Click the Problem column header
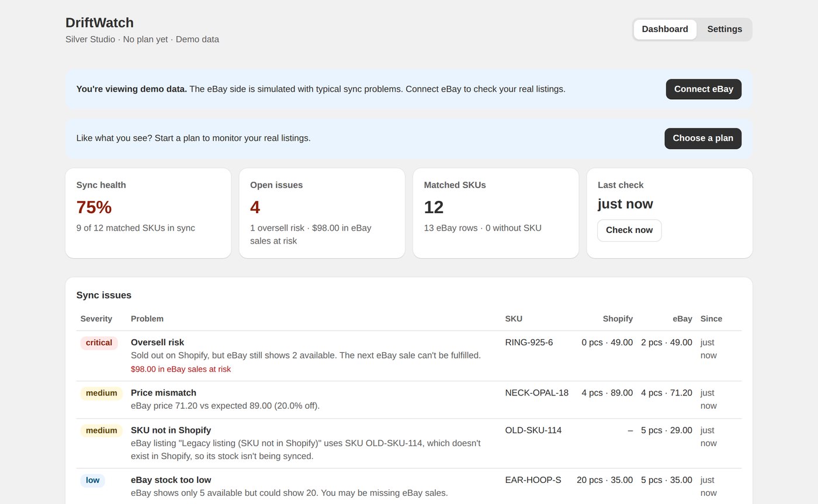Image resolution: width=818 pixels, height=504 pixels. tap(147, 319)
